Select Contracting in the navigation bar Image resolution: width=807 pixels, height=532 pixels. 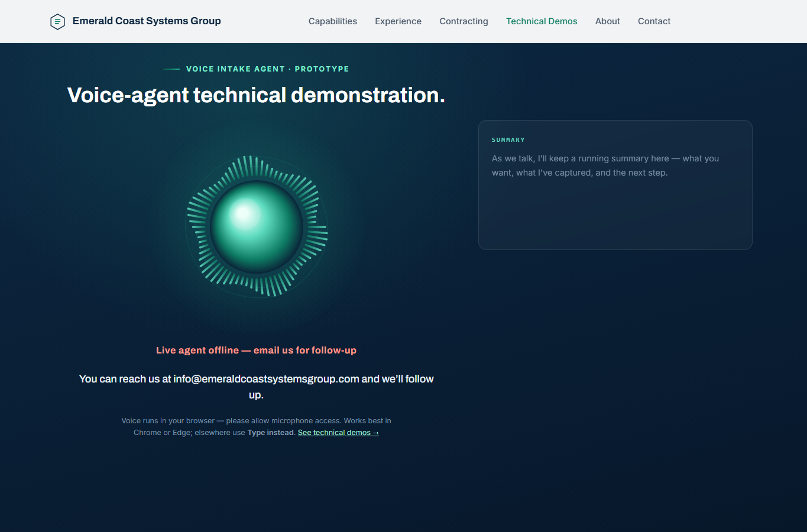point(464,21)
